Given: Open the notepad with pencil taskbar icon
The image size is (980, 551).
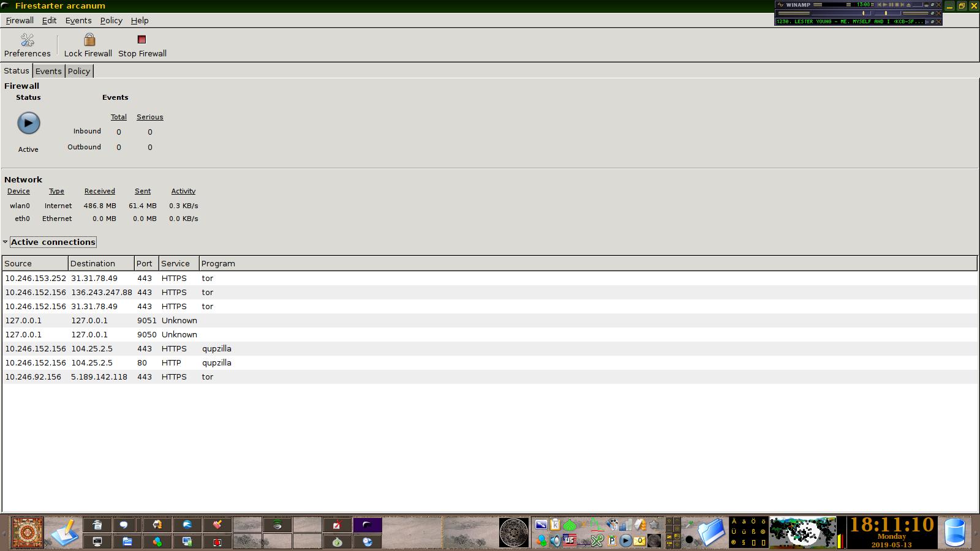Looking at the screenshot, I should [66, 533].
